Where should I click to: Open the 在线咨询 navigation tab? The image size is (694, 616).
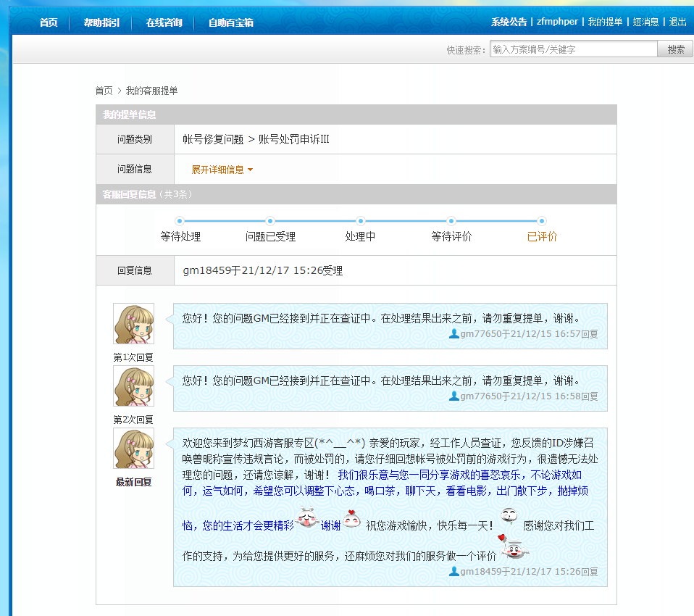click(x=164, y=22)
